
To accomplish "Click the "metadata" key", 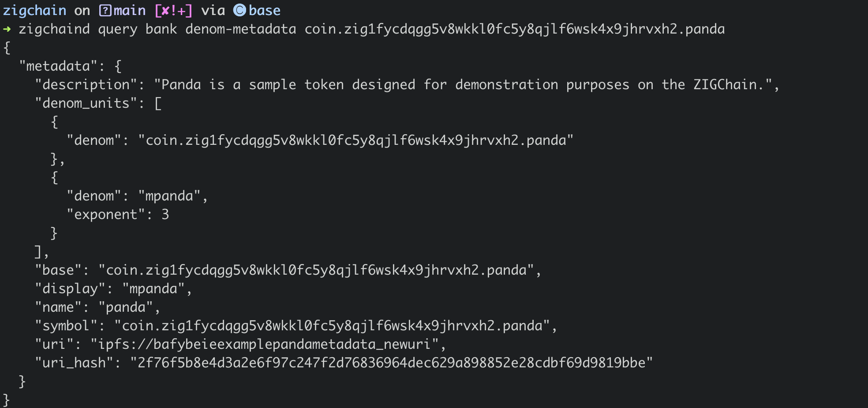I will click(58, 66).
